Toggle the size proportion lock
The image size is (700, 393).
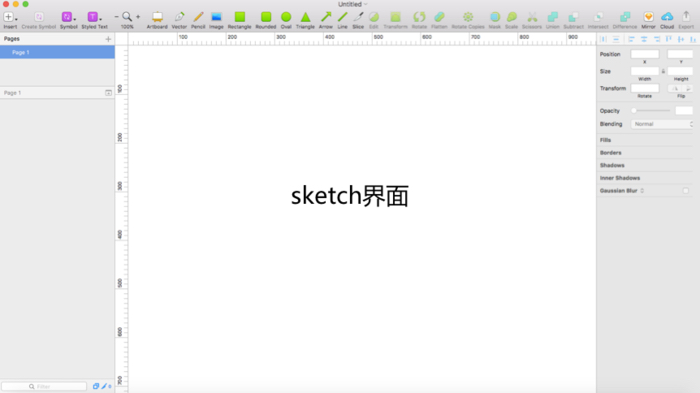(663, 71)
